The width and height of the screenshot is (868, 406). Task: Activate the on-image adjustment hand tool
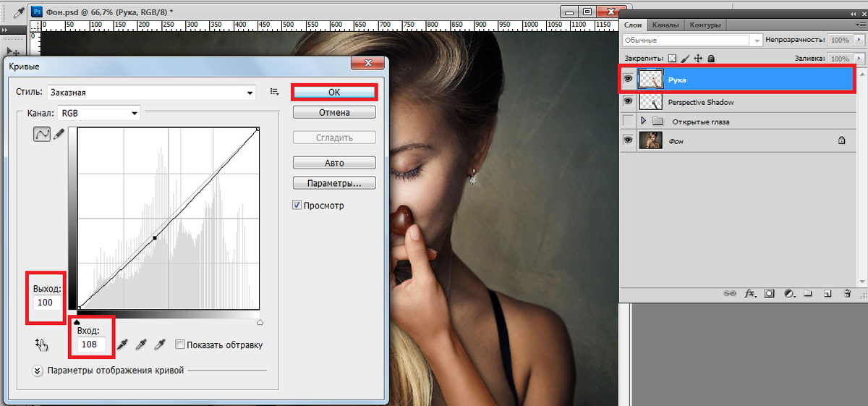click(x=41, y=345)
